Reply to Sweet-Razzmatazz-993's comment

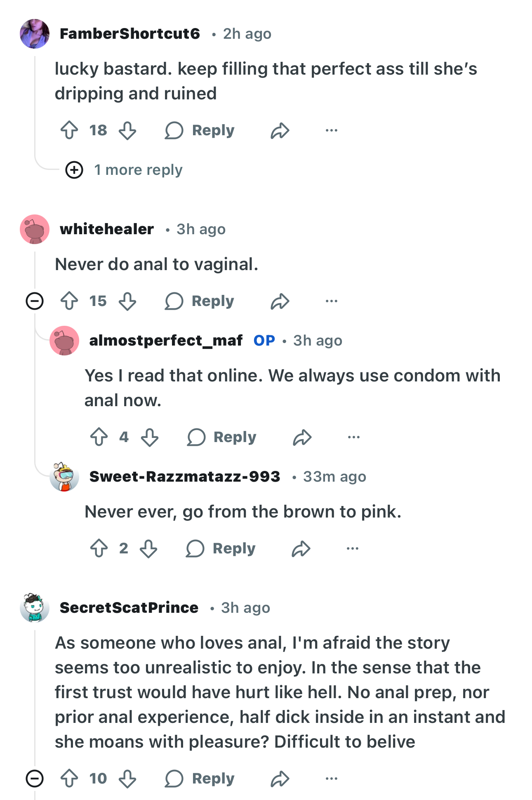point(221,548)
